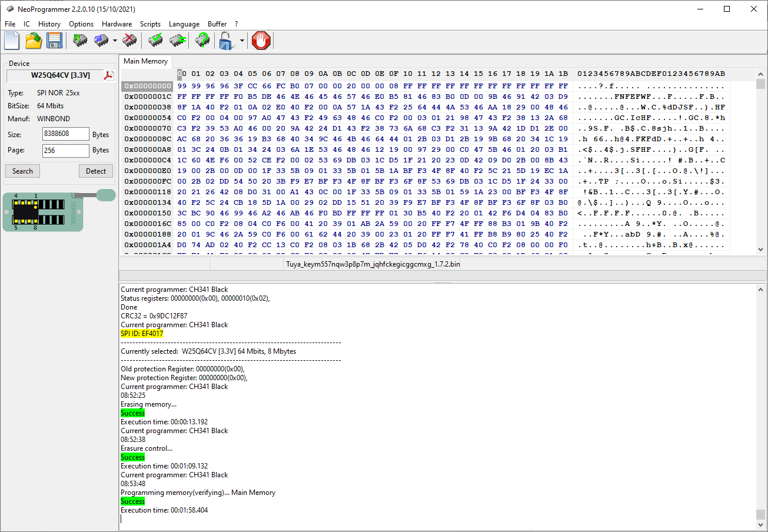Click the padlock unprotect icon
This screenshot has height=532, width=768.
(x=227, y=41)
